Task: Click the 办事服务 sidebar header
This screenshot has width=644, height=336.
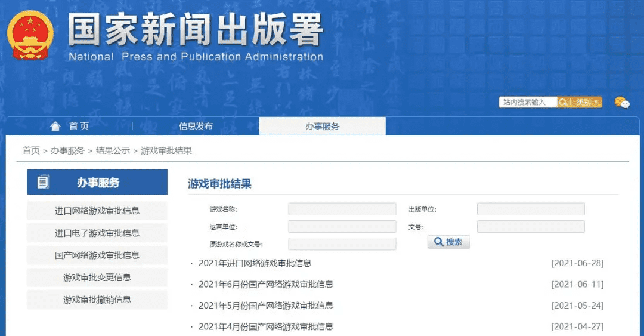Action: click(x=98, y=183)
